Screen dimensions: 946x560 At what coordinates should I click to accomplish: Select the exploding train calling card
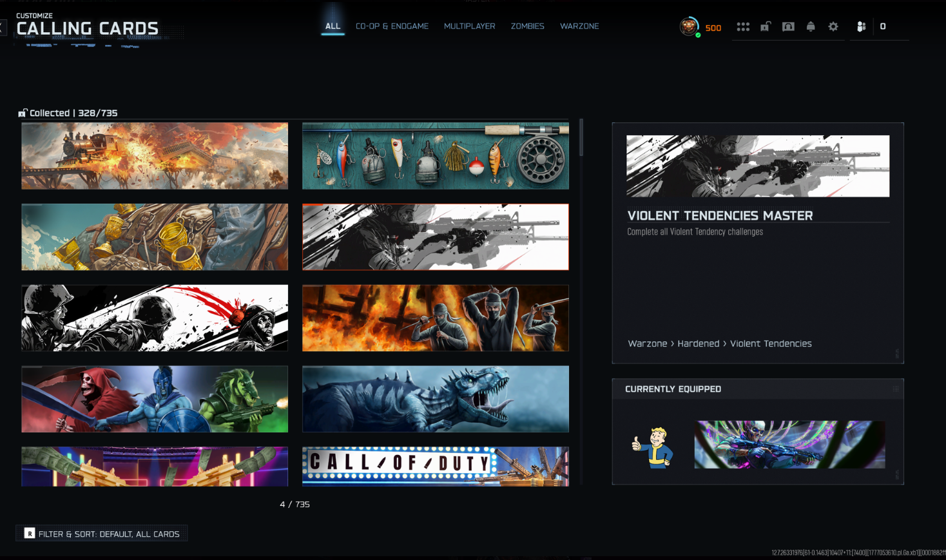[155, 156]
